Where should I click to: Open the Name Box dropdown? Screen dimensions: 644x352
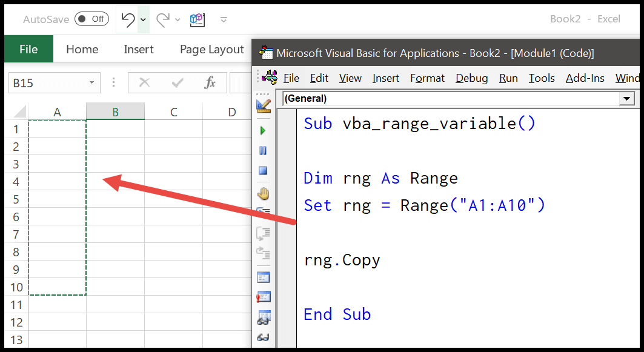[x=93, y=82]
